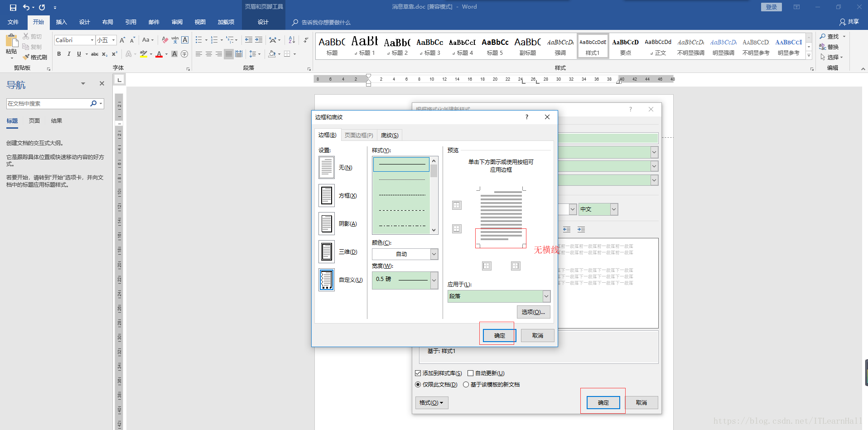Click 取消 in the 边框和底纹 dialog
This screenshot has height=430, width=868.
(538, 336)
